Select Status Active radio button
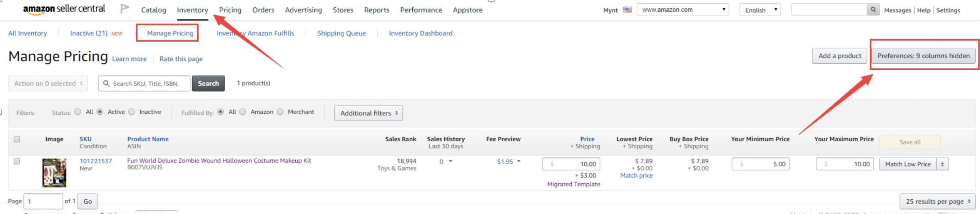The image size is (980, 214). point(100,112)
